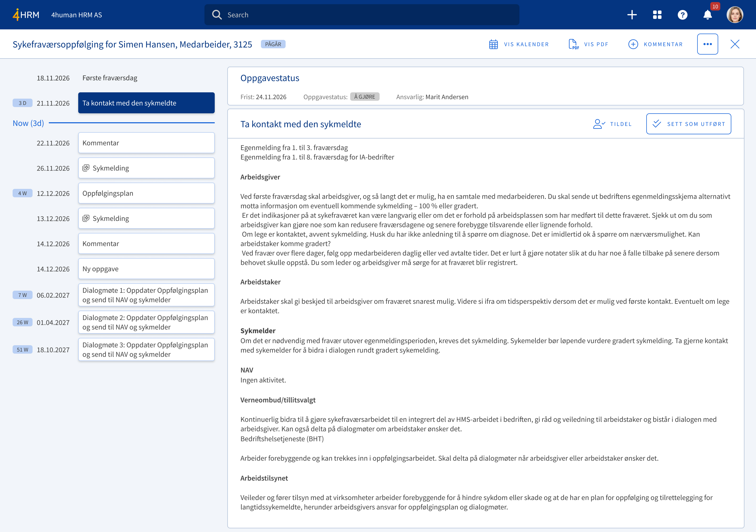Click the PÅGÅR status badge
This screenshot has width=756, height=532.
273,44
